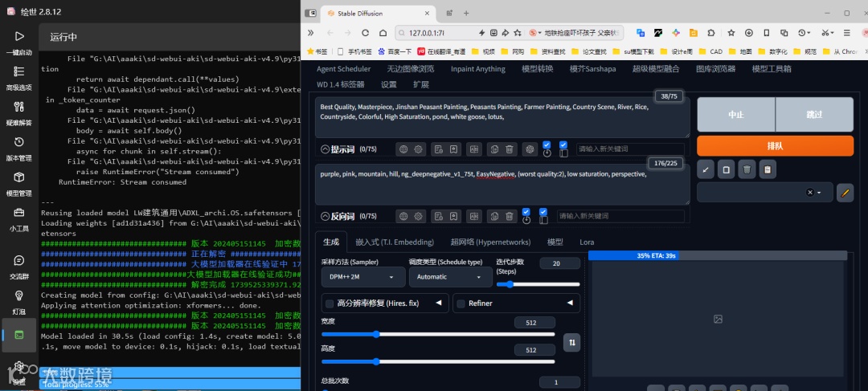Collapse the 提示词 section chevron

click(325, 149)
